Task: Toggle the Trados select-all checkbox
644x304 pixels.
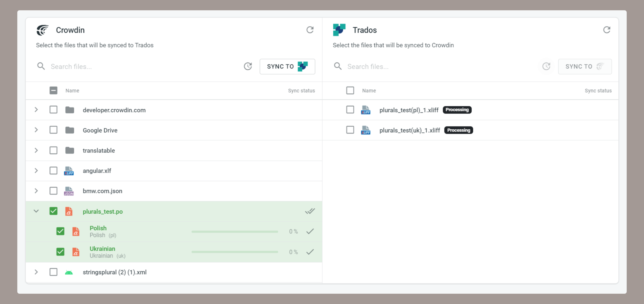Action: (x=350, y=90)
